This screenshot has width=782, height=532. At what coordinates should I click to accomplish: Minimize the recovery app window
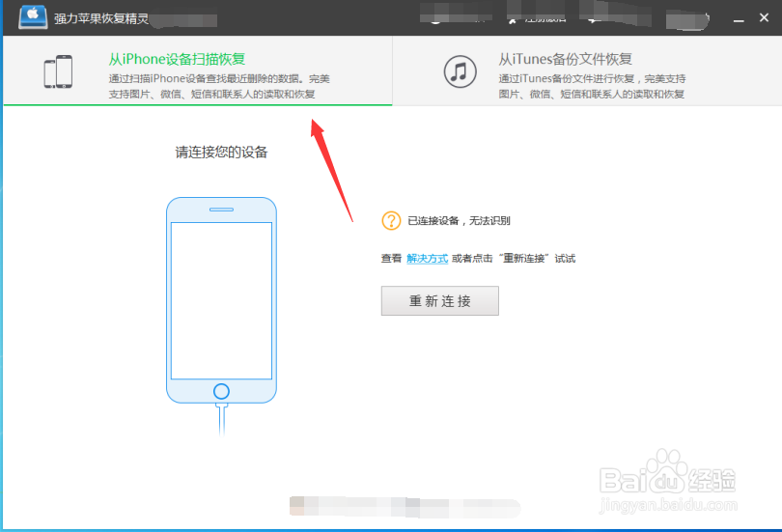[739, 18]
